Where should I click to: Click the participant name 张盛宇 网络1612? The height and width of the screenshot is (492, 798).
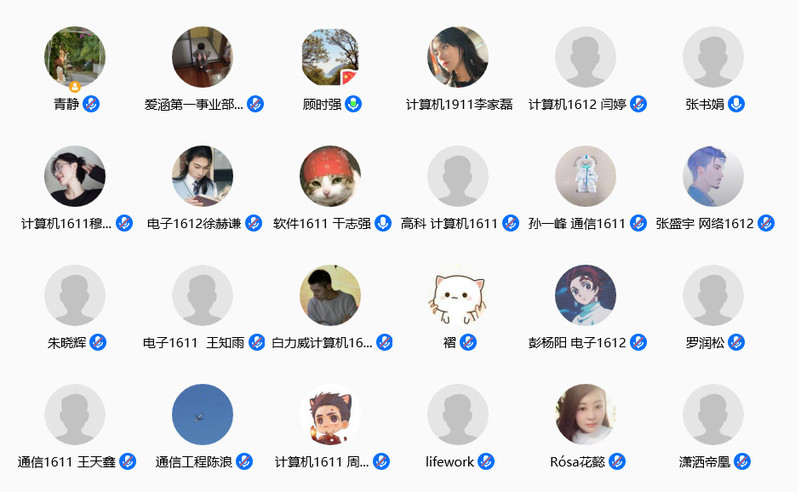(704, 223)
